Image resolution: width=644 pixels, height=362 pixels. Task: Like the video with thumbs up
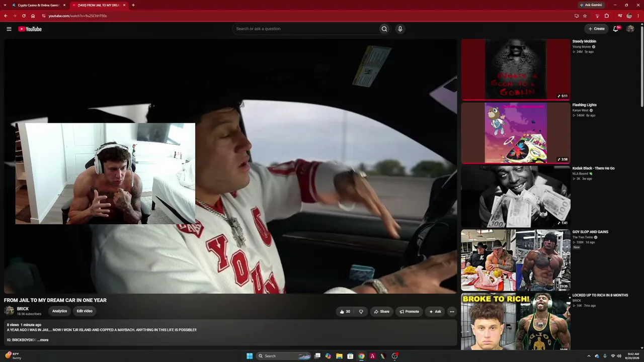point(345,312)
